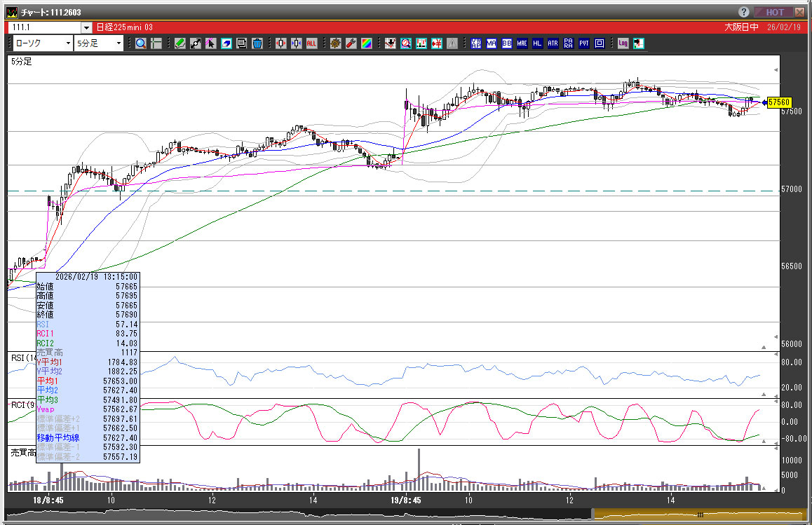Open the ローソク chart type dropdown
812x525 pixels.
point(42,43)
